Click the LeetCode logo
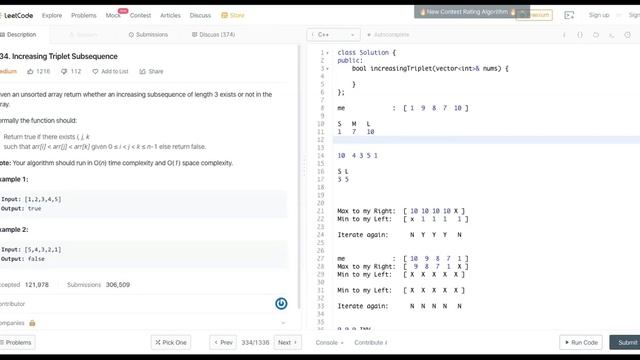This screenshot has height=360, width=640. [x=17, y=15]
